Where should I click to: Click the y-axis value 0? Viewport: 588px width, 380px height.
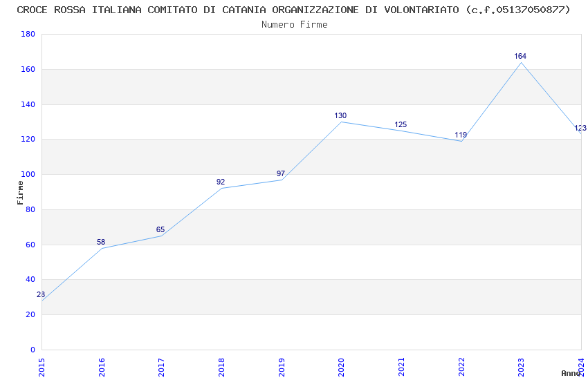[x=33, y=350]
